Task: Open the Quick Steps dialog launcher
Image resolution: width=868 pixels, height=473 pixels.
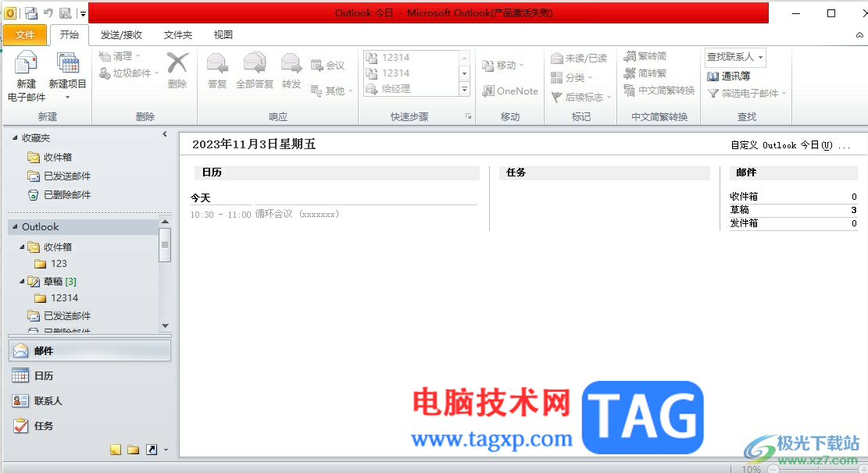Action: click(468, 116)
